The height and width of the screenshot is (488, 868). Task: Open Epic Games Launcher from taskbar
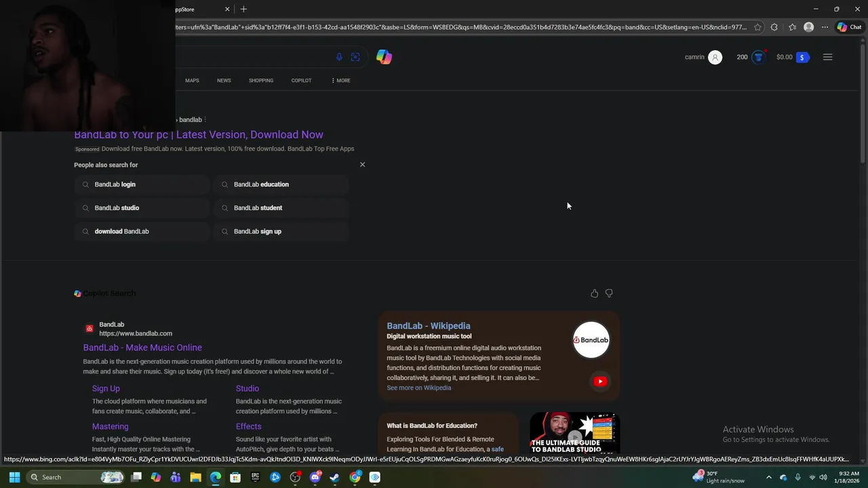tap(255, 477)
